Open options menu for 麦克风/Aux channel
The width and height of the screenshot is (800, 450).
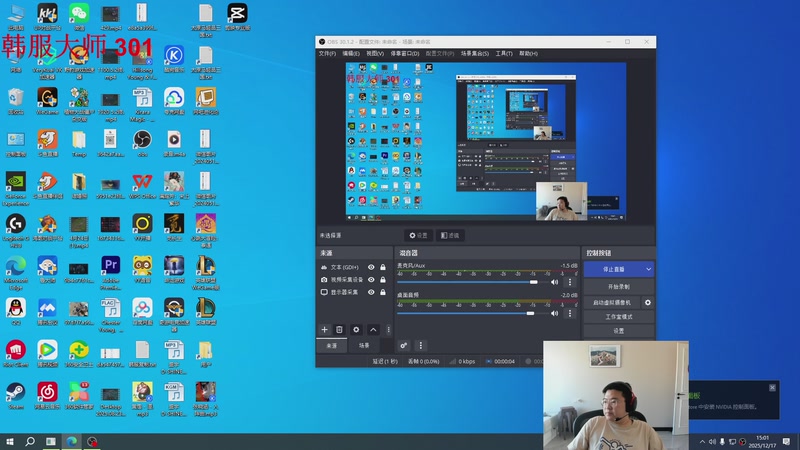570,282
